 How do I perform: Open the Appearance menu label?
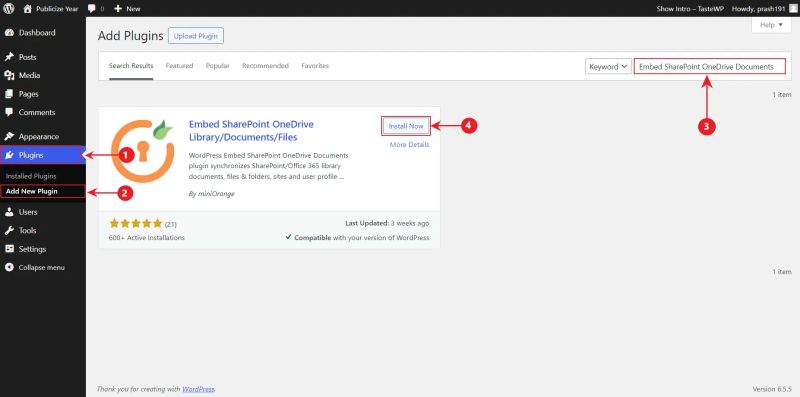coord(39,137)
